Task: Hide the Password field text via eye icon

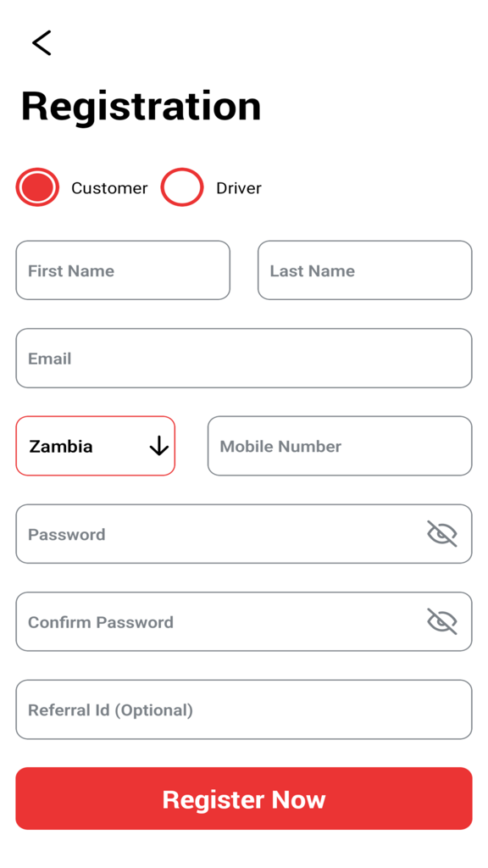Action: (x=441, y=534)
